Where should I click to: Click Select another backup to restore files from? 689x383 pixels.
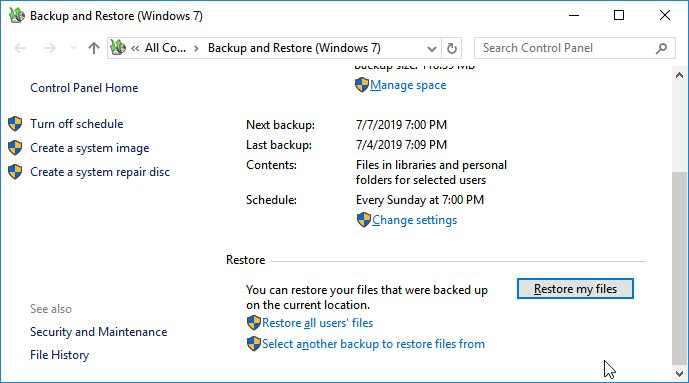click(373, 344)
